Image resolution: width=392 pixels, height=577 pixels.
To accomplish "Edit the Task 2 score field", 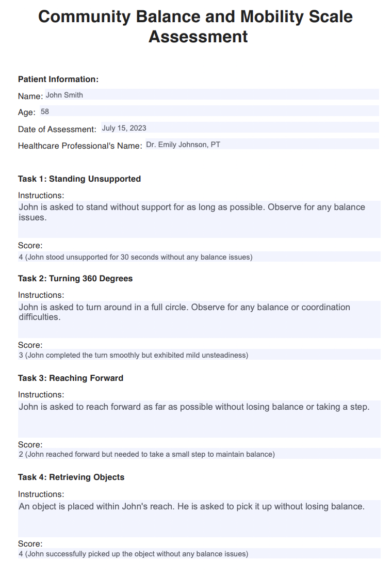I will [199, 355].
